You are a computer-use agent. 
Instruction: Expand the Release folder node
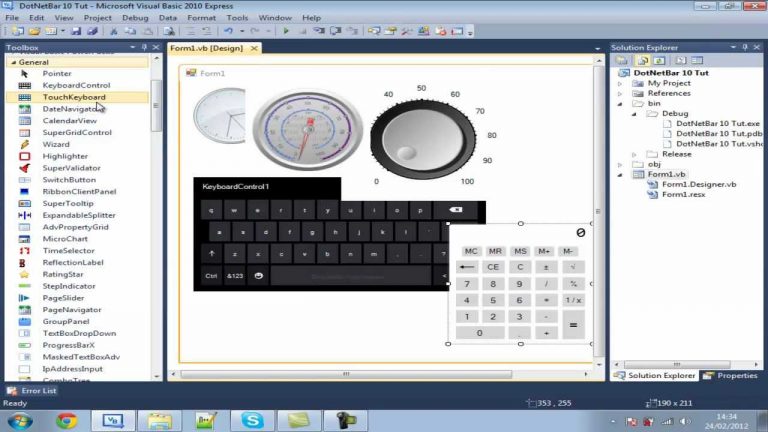click(634, 154)
